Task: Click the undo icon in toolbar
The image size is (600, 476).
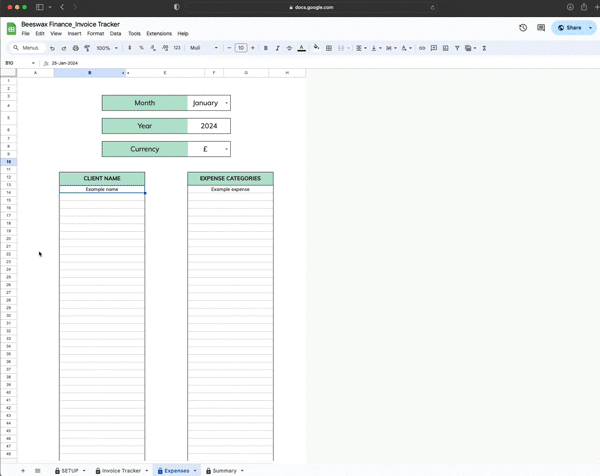Action: pos(52,48)
